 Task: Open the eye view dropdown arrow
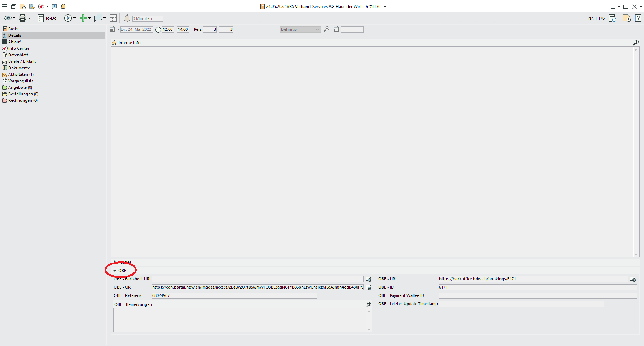point(14,18)
